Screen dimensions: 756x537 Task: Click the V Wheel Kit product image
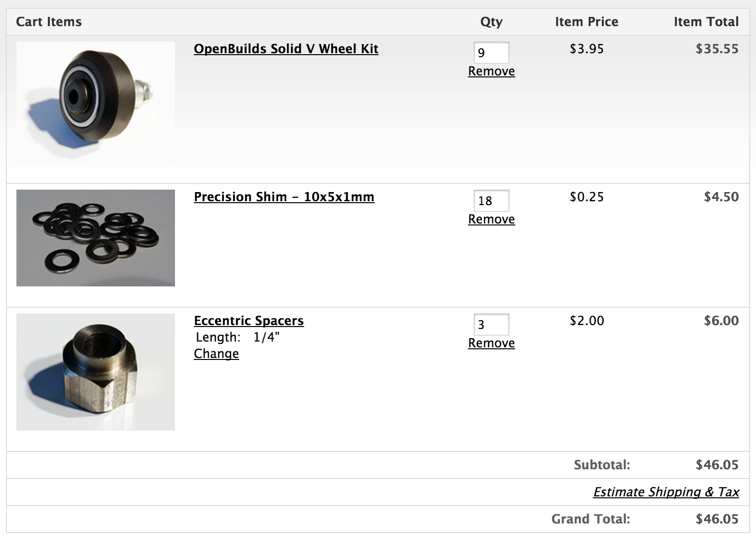pyautogui.click(x=96, y=102)
